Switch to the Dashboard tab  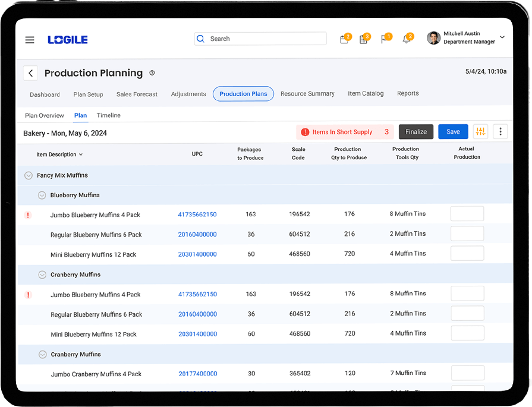click(45, 94)
